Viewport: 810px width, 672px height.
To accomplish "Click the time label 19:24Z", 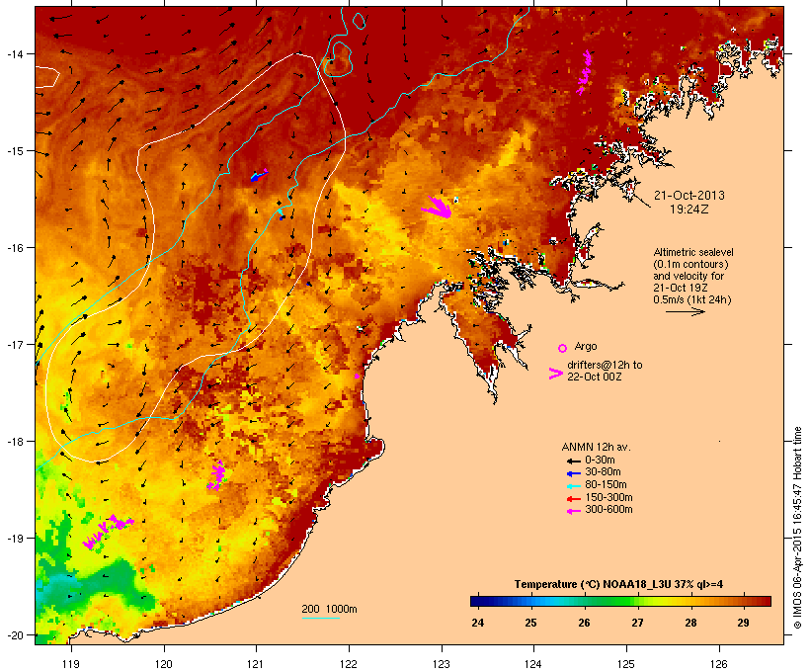I will (x=689, y=210).
